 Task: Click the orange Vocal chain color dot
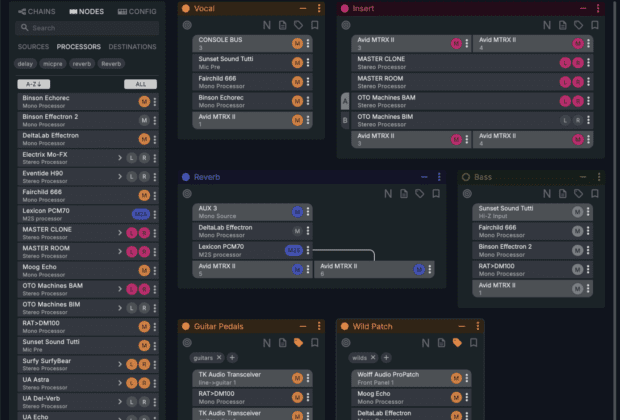pos(186,8)
